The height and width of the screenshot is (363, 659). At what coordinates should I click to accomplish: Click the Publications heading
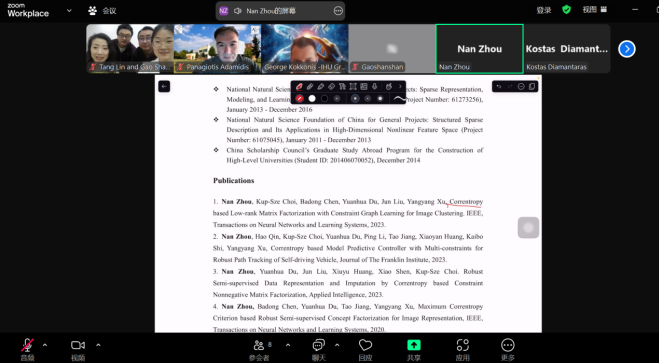[x=234, y=181]
